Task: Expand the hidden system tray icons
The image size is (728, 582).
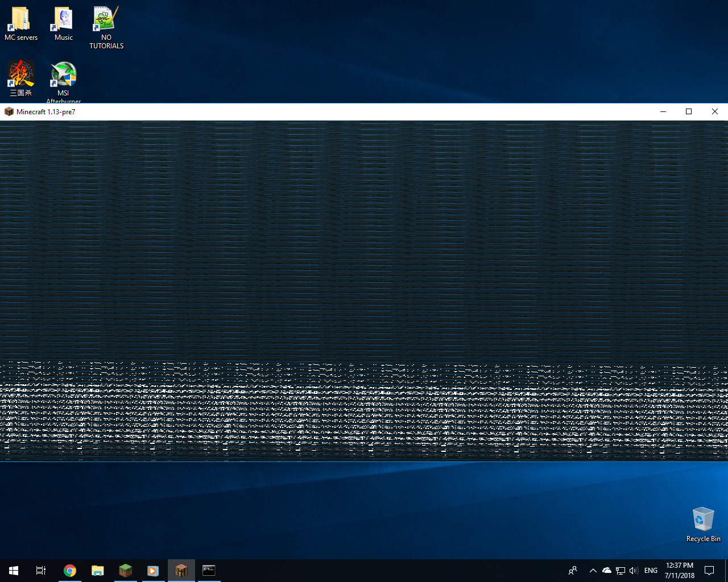Action: coord(593,571)
